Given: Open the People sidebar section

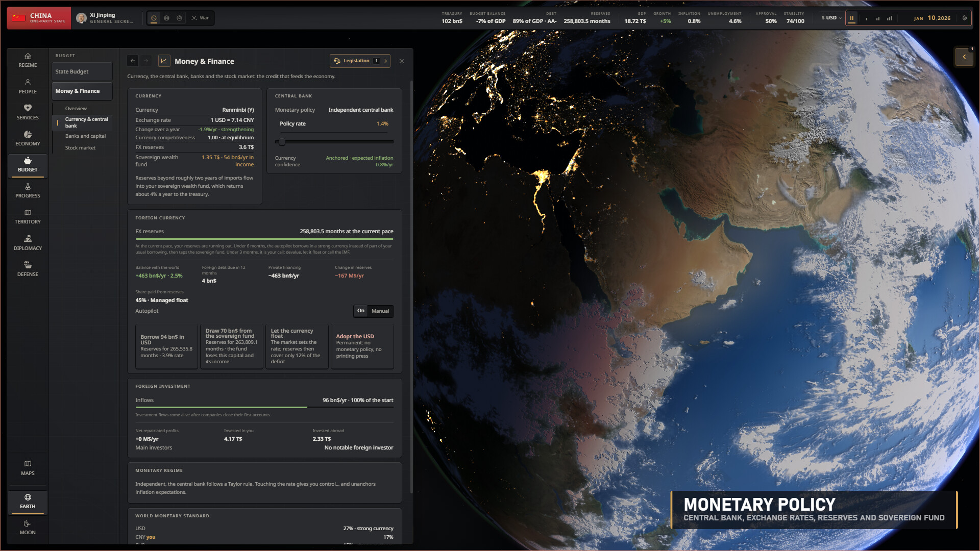Looking at the screenshot, I should (x=28, y=86).
